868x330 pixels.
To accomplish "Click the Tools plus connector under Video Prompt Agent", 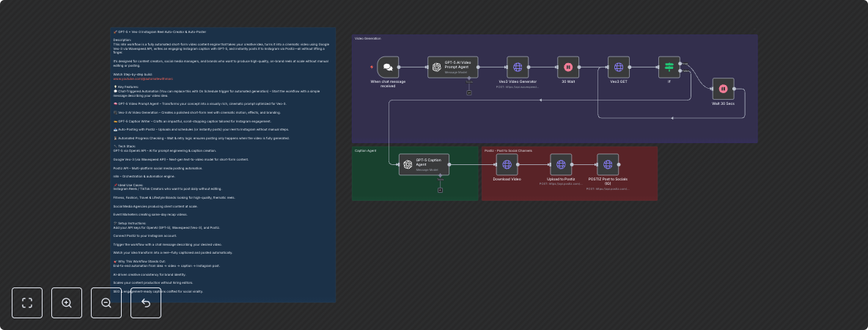I will point(469,92).
